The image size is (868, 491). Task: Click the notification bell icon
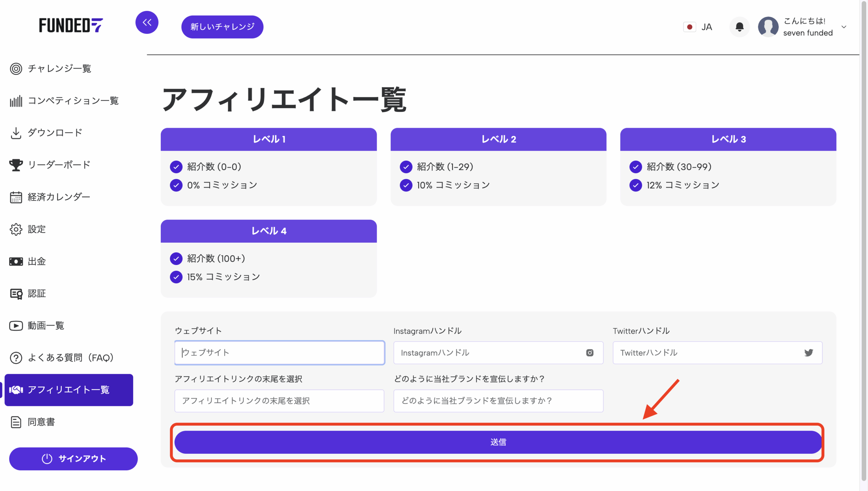coord(739,27)
